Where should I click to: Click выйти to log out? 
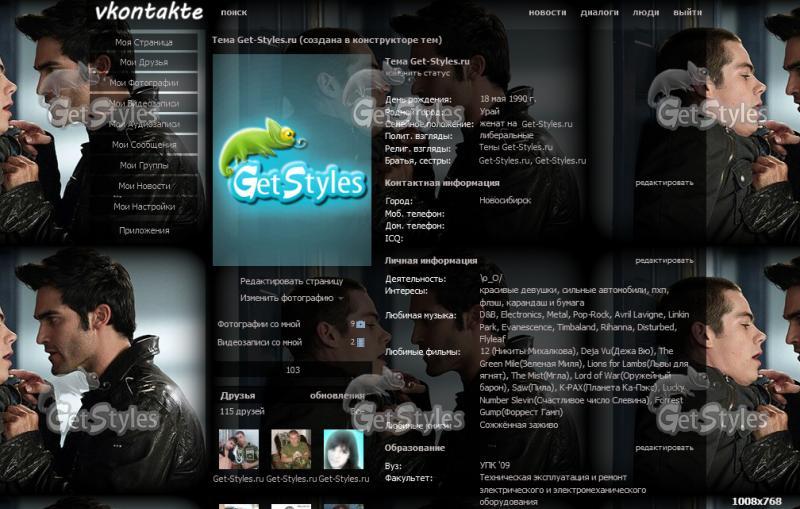coord(687,12)
